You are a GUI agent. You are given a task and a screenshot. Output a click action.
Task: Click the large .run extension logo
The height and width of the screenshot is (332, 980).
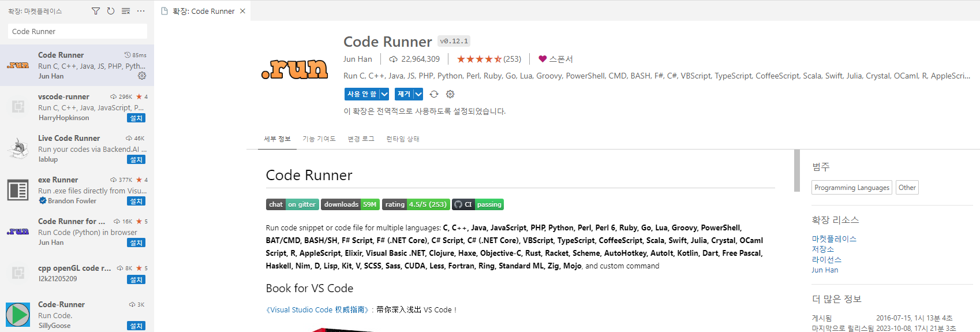tap(294, 69)
